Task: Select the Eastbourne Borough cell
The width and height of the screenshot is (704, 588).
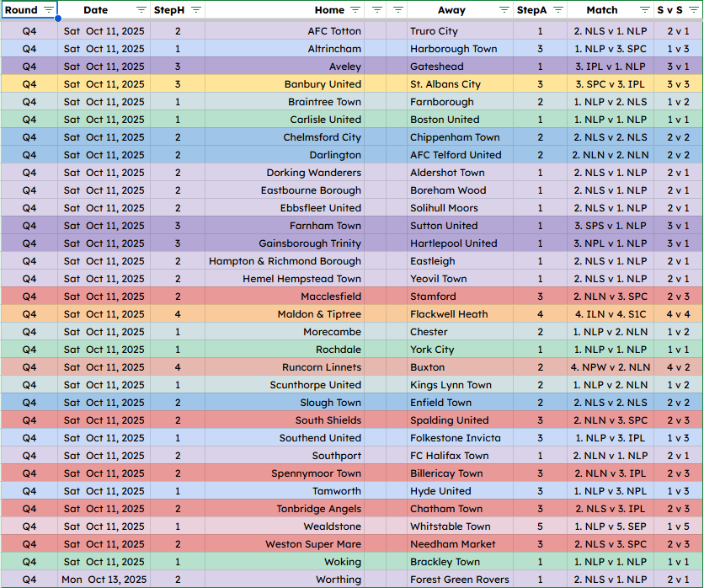Action: [x=285, y=190]
